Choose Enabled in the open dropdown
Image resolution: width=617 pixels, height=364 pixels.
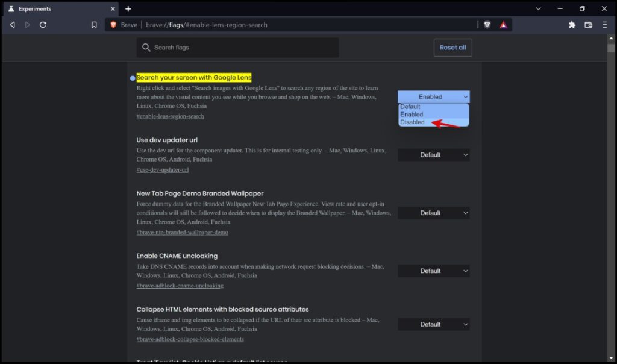click(x=434, y=115)
